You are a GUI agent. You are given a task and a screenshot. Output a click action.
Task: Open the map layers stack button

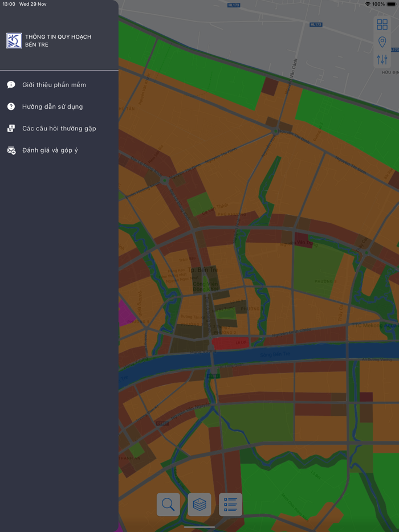(199, 505)
